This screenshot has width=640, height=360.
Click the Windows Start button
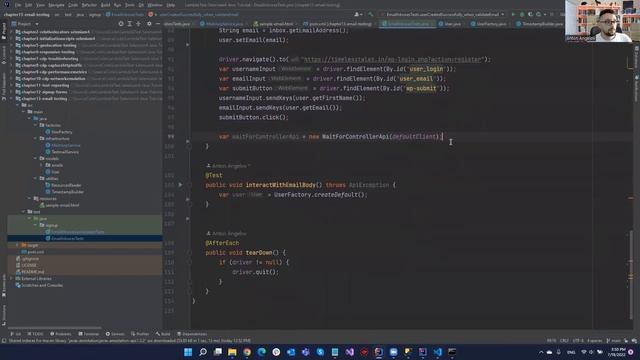point(188,352)
